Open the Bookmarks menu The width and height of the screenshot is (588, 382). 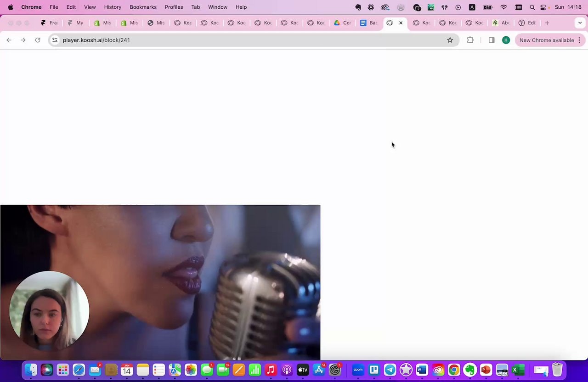tap(143, 7)
